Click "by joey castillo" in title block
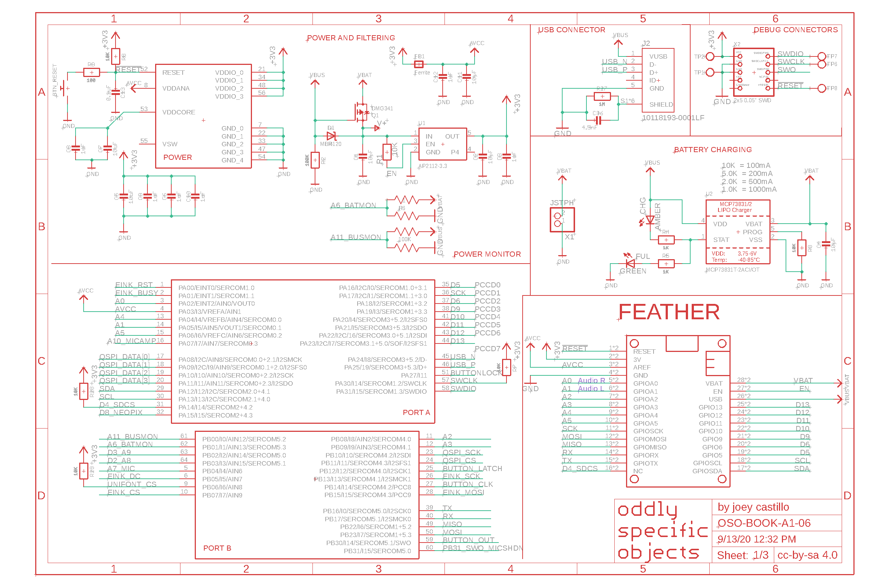Image resolution: width=889 pixels, height=588 pixels. [753, 507]
